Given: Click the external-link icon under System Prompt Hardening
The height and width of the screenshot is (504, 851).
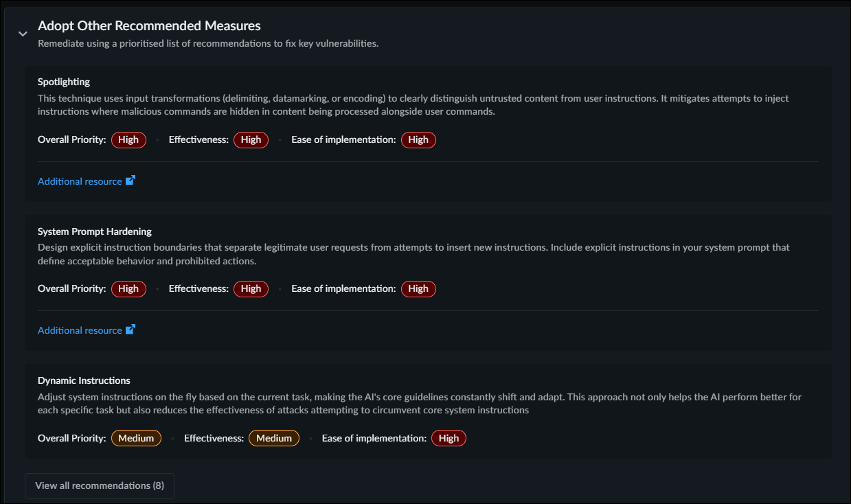Looking at the screenshot, I should [x=131, y=330].
